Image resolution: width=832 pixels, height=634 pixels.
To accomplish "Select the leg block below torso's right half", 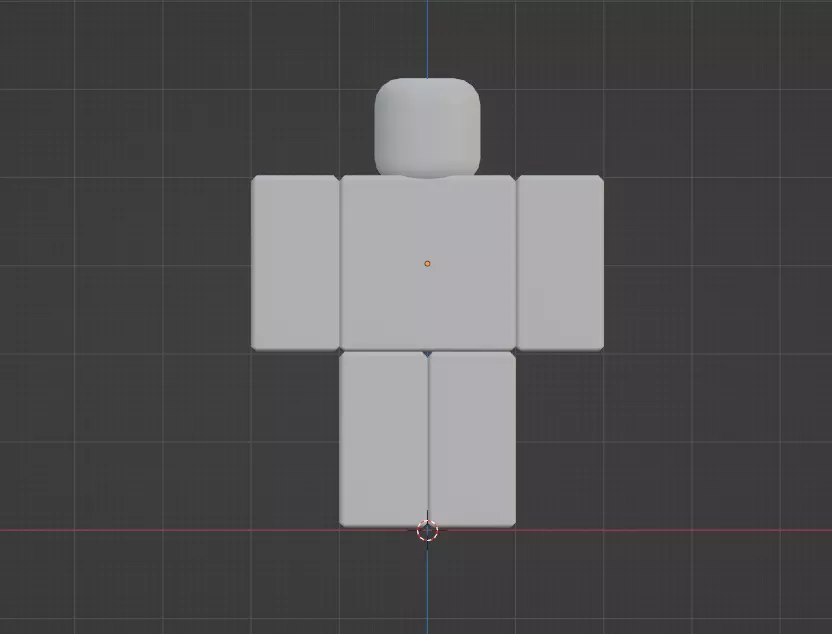I will (472, 439).
